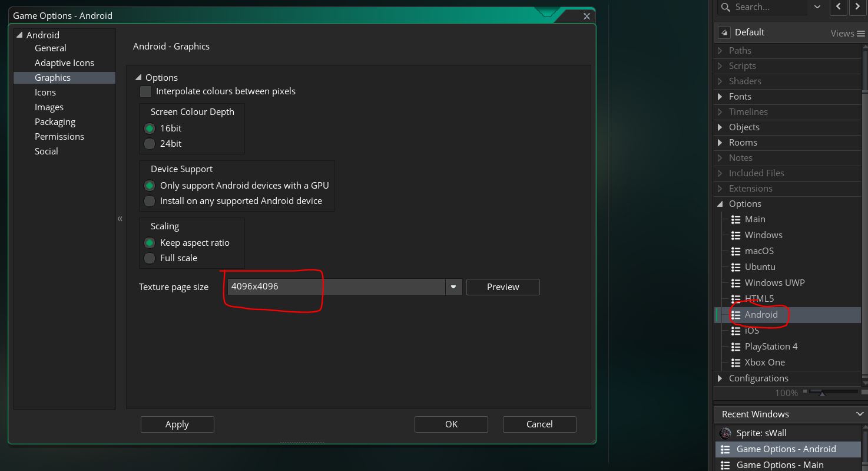
Task: Adjust the resource tree zoom slider
Action: tap(822, 393)
